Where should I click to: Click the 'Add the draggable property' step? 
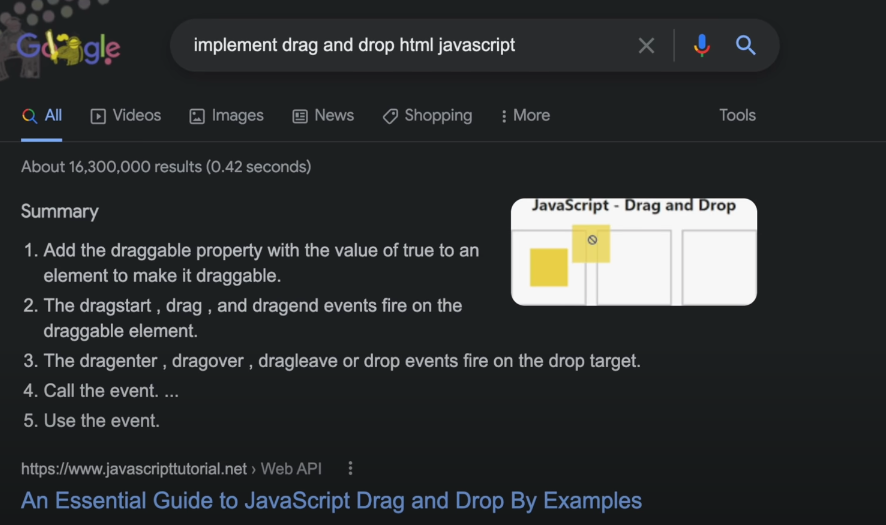(x=261, y=263)
